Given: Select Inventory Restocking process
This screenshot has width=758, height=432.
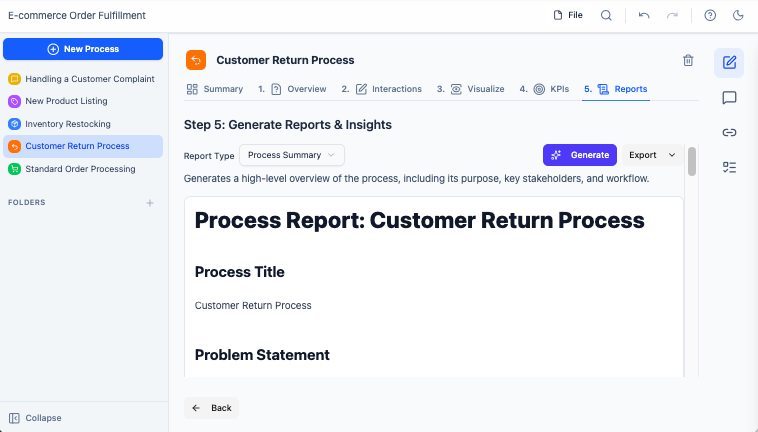Looking at the screenshot, I should (x=68, y=124).
